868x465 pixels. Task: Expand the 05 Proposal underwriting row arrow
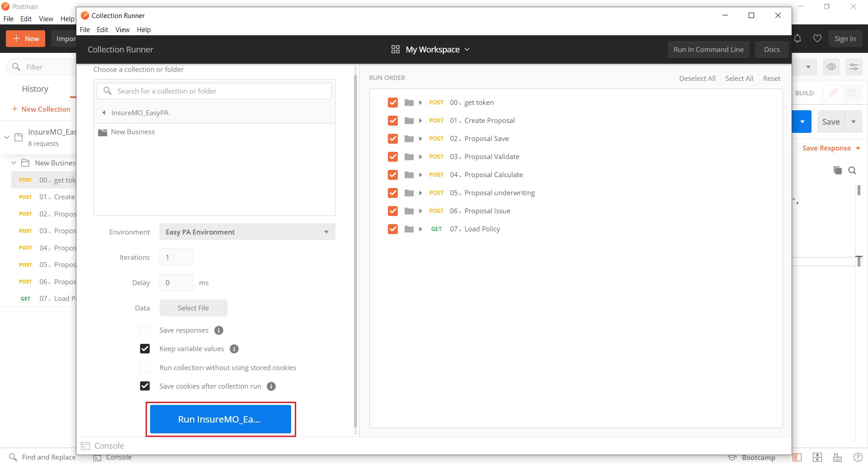[420, 193]
